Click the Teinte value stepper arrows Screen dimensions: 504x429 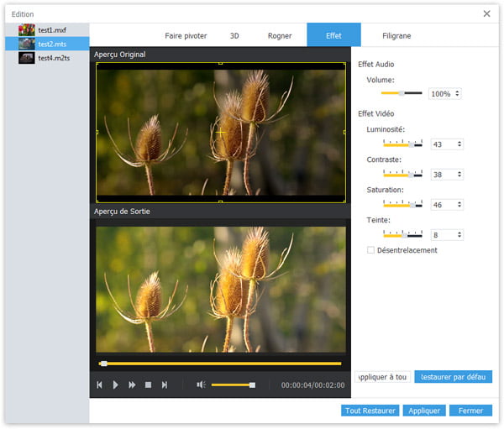point(459,235)
